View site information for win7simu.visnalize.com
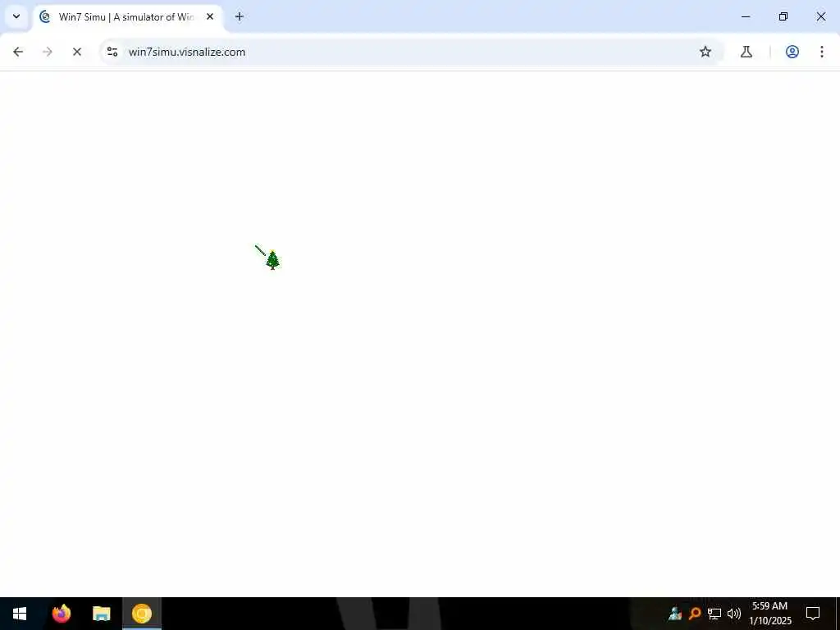This screenshot has width=840, height=630. (x=112, y=52)
